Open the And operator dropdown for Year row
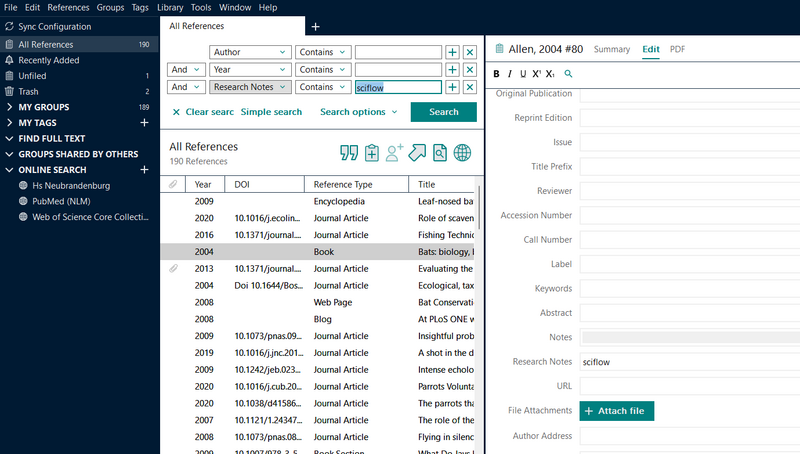Viewport: 800px width, 454px height. tap(186, 69)
